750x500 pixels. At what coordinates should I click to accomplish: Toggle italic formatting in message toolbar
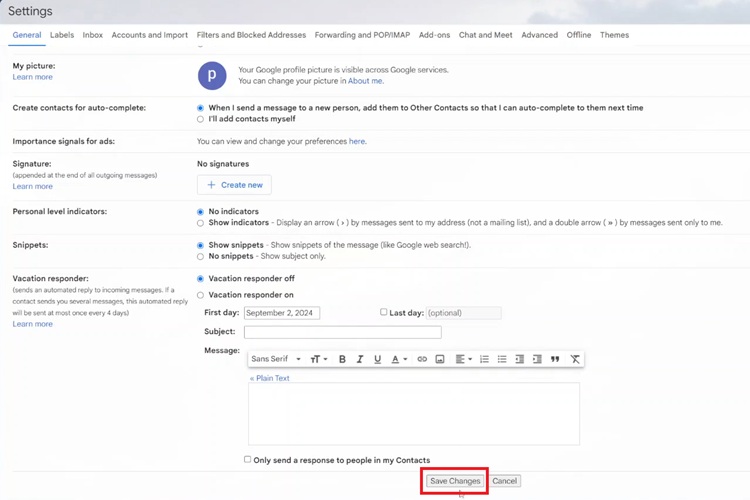[x=360, y=359]
